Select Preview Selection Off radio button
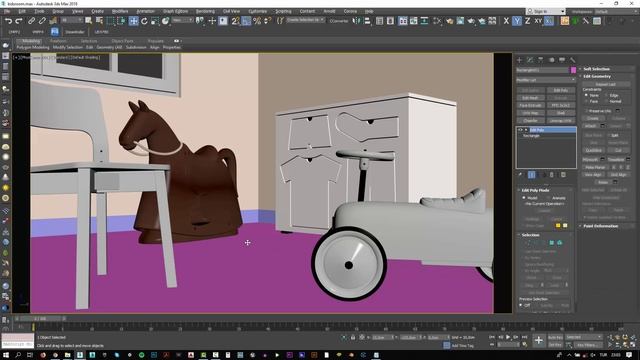Viewport: 640px width, 360px height. pos(521,305)
